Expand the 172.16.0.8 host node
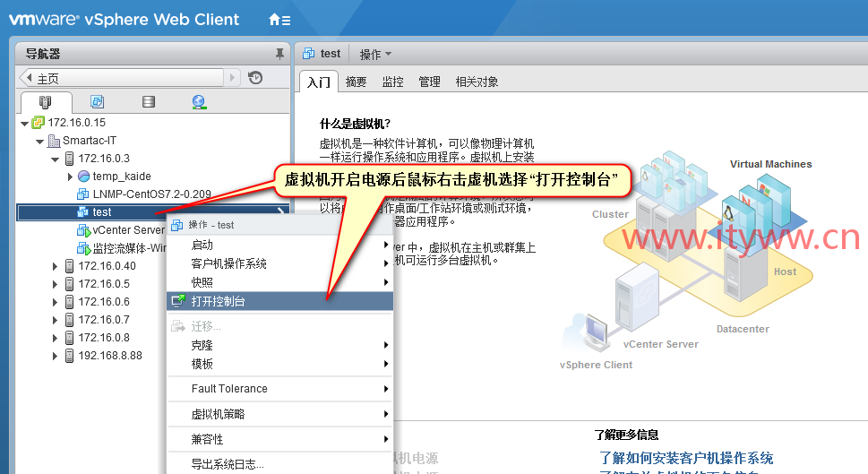Viewport: 868px width, 474px height. coord(55,338)
